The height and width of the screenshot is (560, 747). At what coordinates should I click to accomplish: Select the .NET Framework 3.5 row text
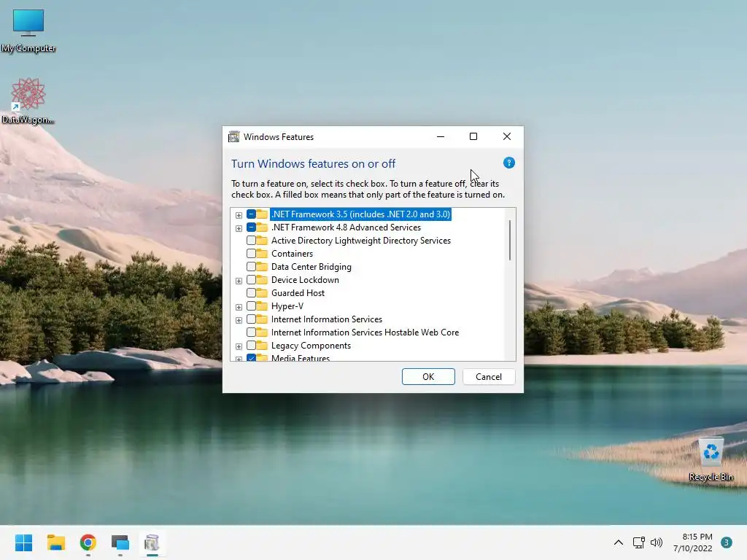pos(360,214)
